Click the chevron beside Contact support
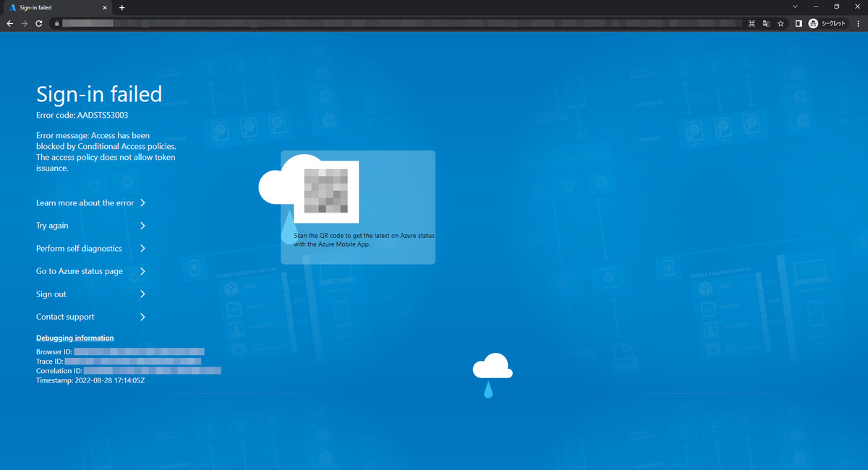 tap(142, 317)
